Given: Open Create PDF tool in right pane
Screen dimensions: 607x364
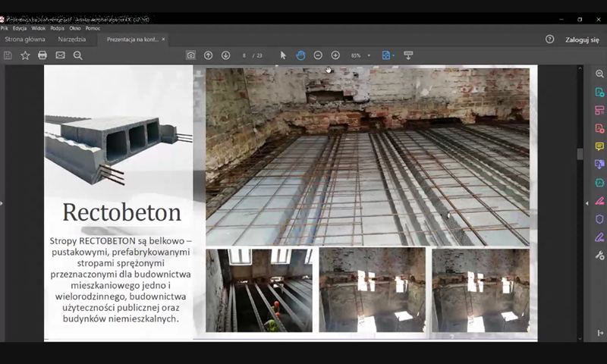Looking at the screenshot, I should (x=599, y=128).
